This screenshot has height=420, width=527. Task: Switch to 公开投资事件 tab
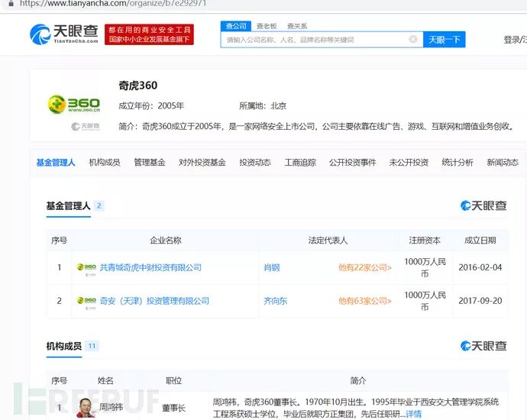coord(353,163)
